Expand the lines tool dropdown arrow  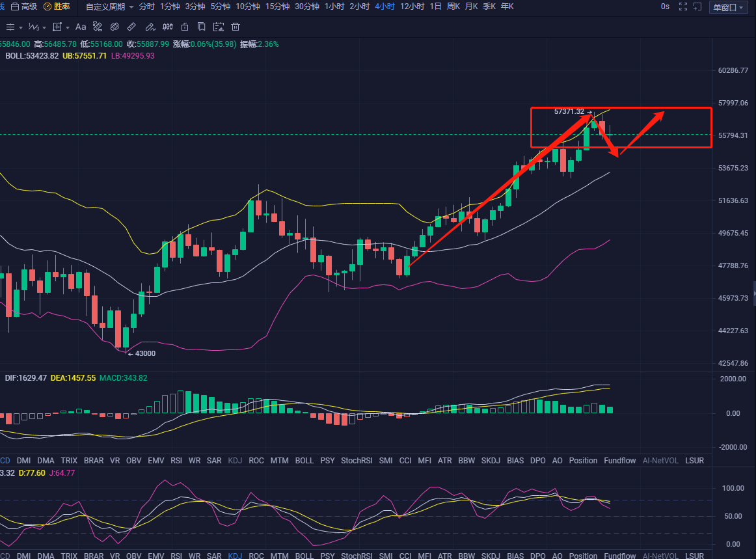(21, 27)
